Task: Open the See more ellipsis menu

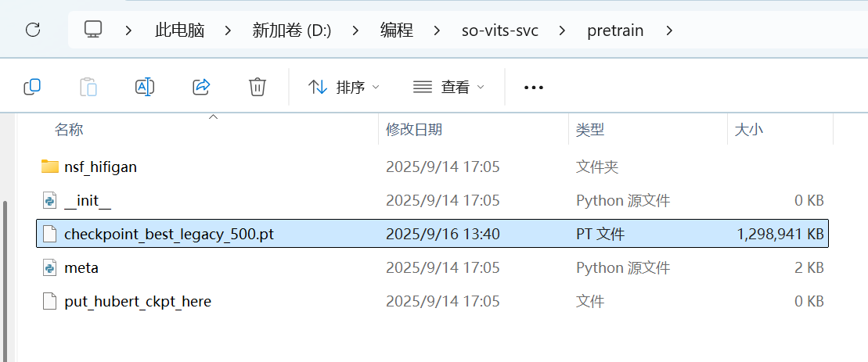Action: (x=533, y=88)
